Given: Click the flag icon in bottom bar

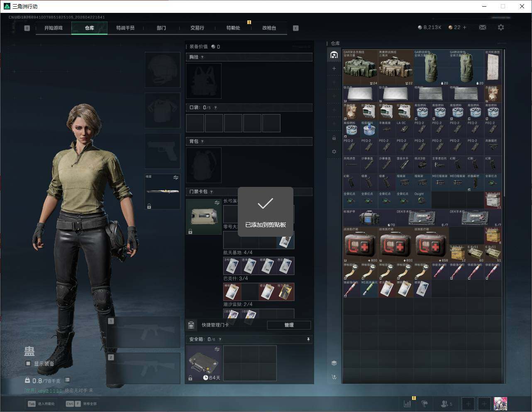Looking at the screenshot, I should tap(425, 403).
